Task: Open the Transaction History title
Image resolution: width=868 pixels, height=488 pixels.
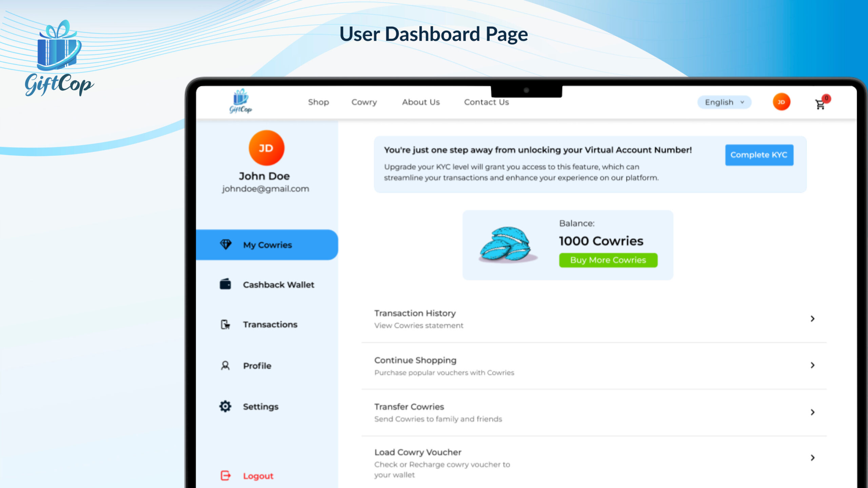Action: (415, 313)
